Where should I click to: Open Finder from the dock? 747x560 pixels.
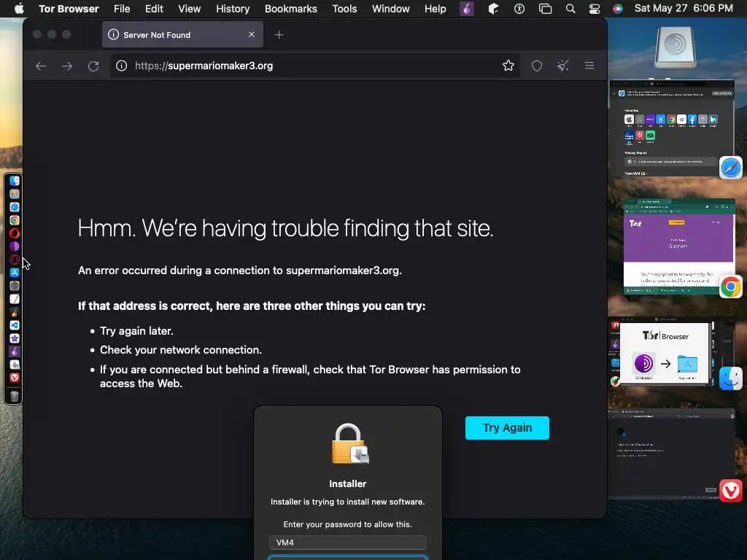(x=15, y=181)
